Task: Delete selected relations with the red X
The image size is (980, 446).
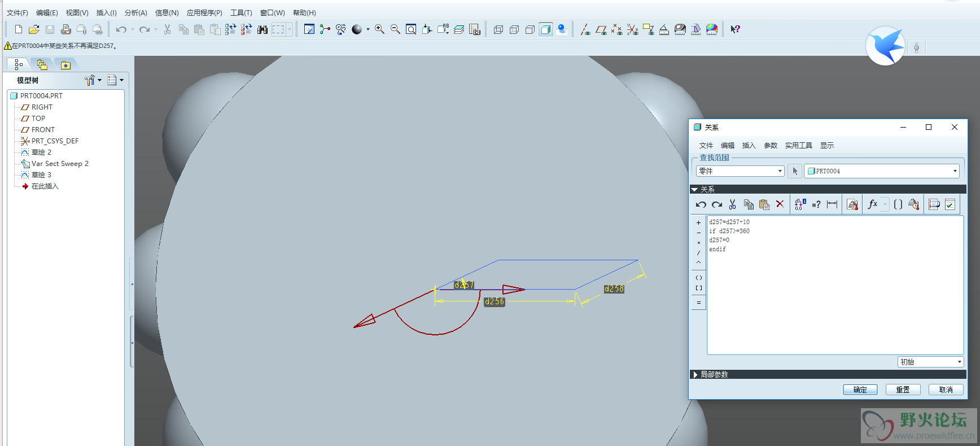Action: coord(780,204)
